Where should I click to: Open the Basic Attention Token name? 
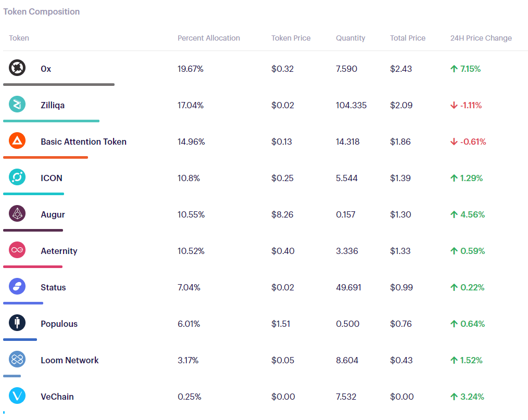coord(83,142)
